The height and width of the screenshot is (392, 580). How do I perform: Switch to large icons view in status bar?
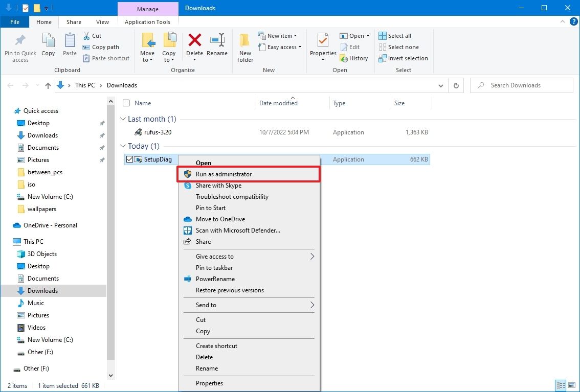[573, 385]
